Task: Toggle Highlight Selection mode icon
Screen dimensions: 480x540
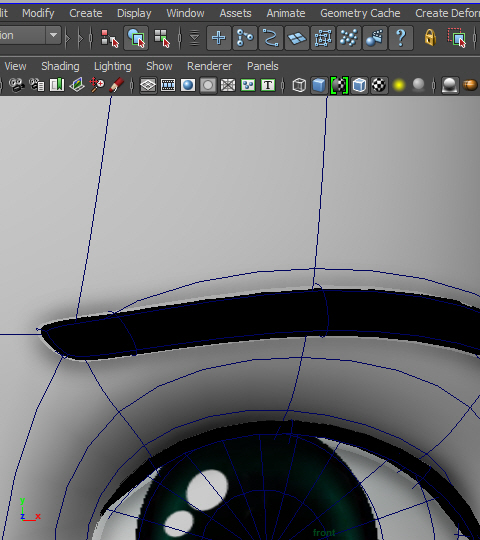Action: click(x=457, y=38)
